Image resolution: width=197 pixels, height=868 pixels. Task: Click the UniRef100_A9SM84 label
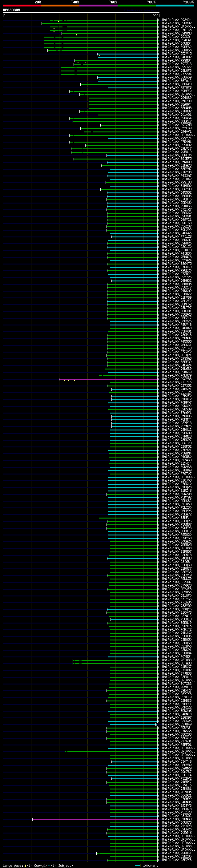pyautogui.click(x=176, y=61)
